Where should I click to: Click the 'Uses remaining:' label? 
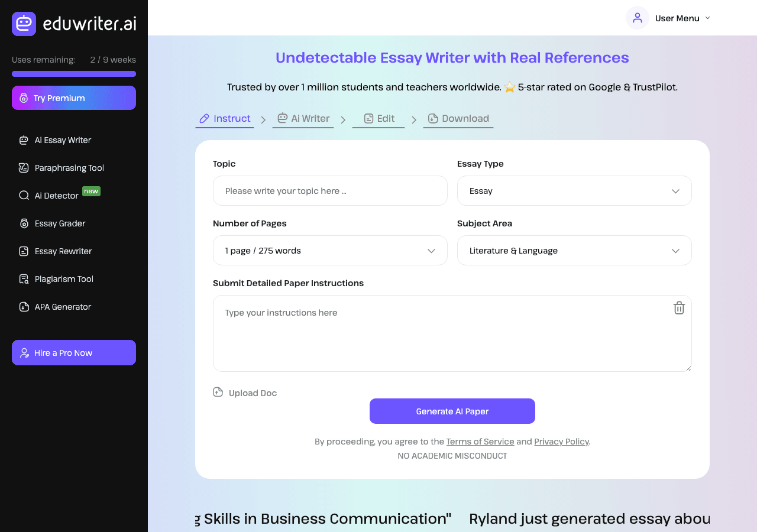coord(44,60)
